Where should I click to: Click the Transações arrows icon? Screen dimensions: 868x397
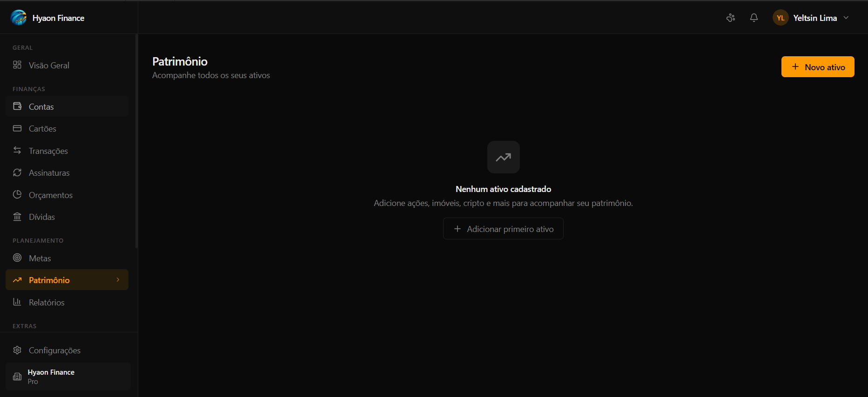(17, 151)
